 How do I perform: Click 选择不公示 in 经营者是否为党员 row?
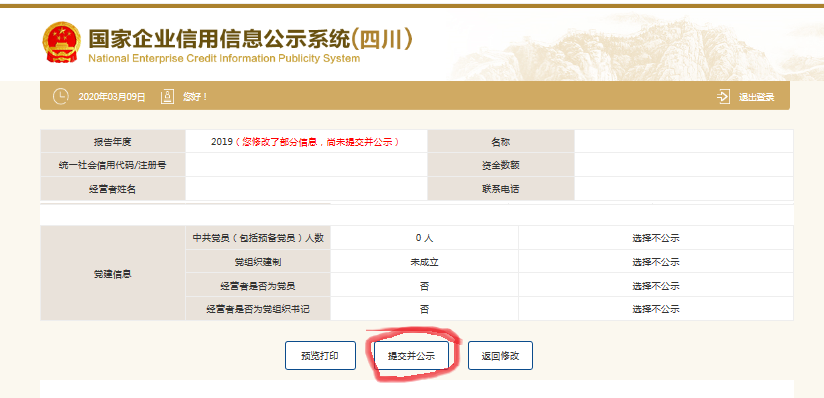coord(656,286)
